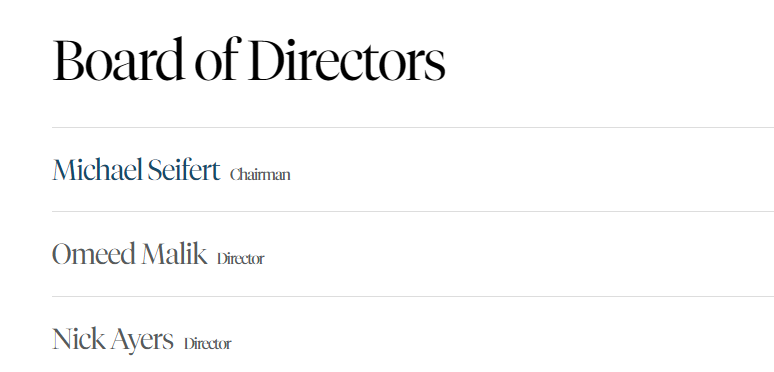774x372 pixels.
Task: Click the word "of" in the heading
Action: tap(217, 59)
